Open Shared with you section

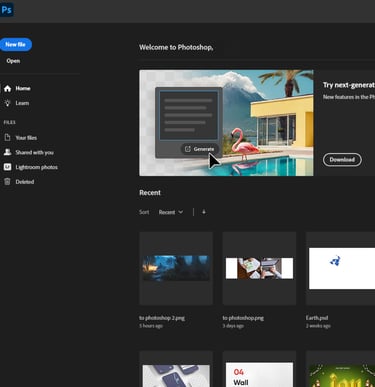[34, 152]
